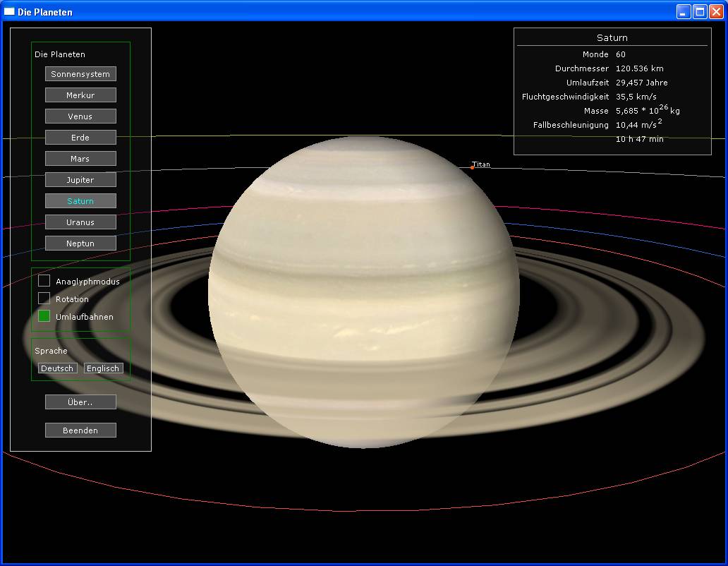Select Neptun planet button
Image resolution: width=728 pixels, height=566 pixels.
tap(80, 243)
